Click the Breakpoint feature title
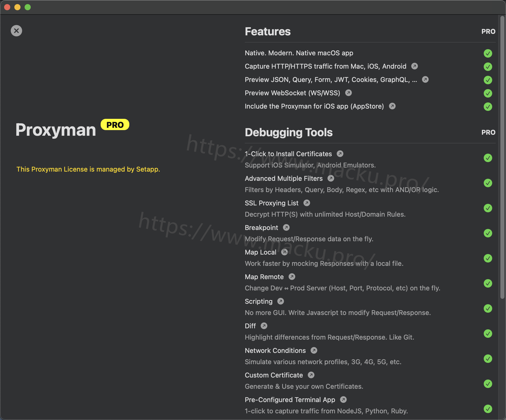Screen dimensions: 506x420 261,228
